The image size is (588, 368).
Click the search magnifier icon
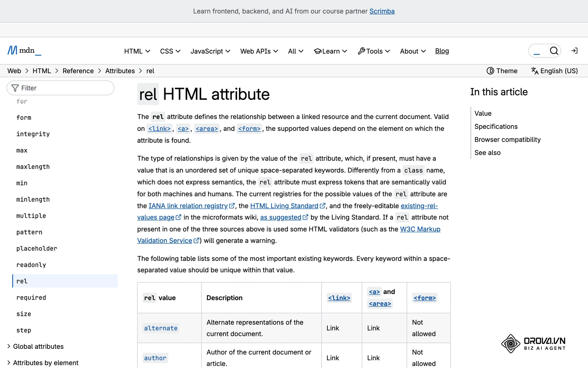pos(554,51)
